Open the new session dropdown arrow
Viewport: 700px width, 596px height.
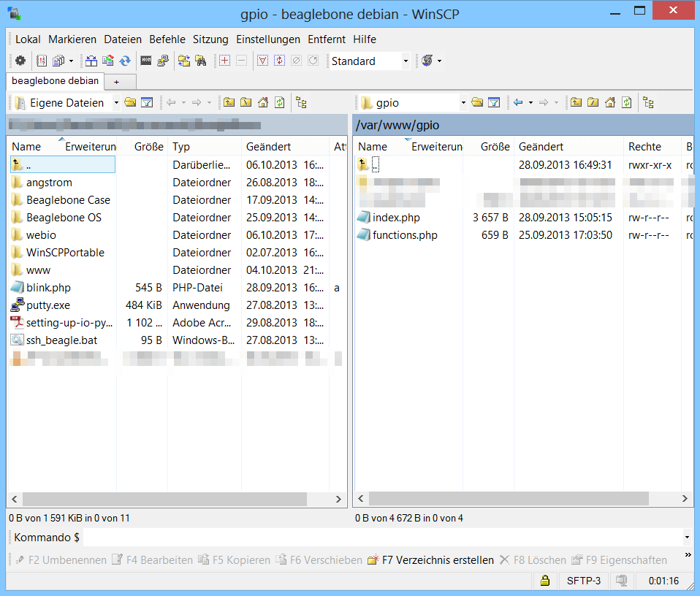tap(439, 61)
